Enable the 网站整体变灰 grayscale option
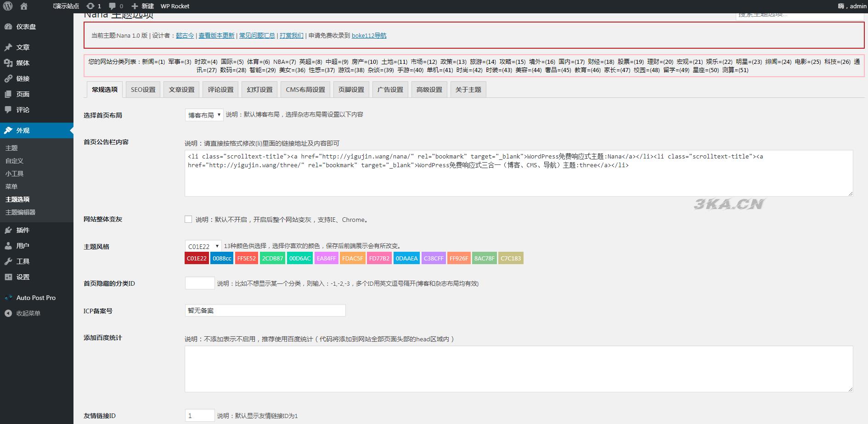868x424 pixels. (188, 219)
